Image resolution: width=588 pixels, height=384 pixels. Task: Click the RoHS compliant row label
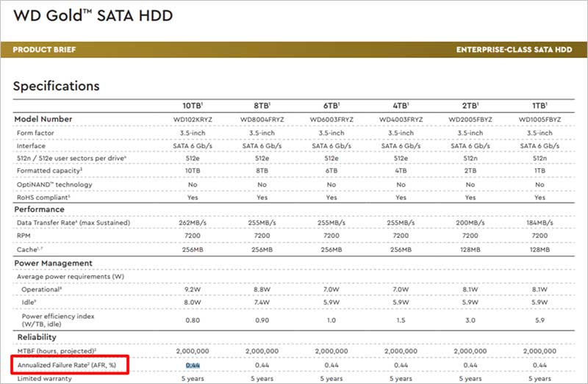(x=43, y=198)
